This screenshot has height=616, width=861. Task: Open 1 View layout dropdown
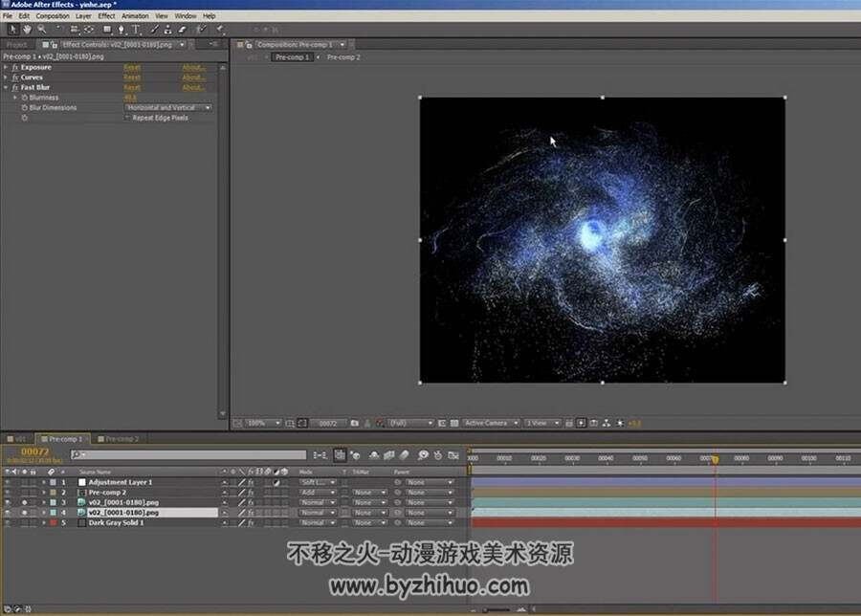tap(542, 423)
